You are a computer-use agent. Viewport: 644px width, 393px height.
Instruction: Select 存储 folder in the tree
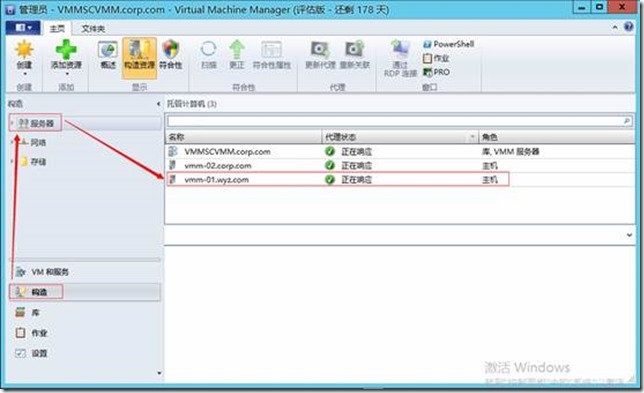coord(33,162)
